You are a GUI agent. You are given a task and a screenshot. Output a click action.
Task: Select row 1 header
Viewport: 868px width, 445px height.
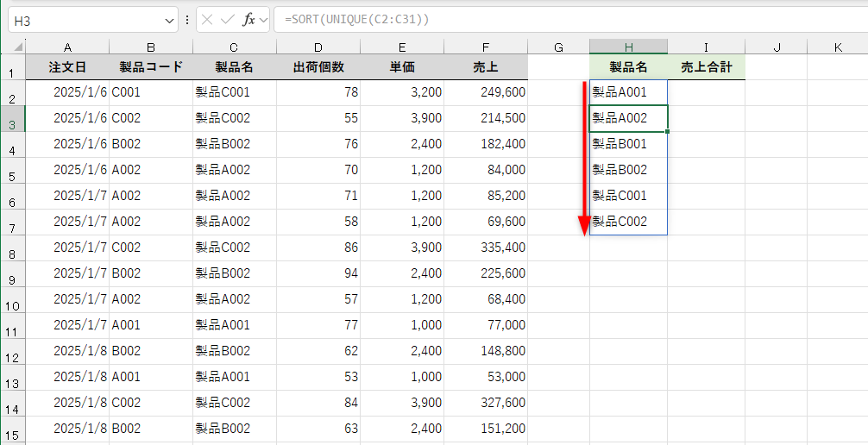point(12,67)
